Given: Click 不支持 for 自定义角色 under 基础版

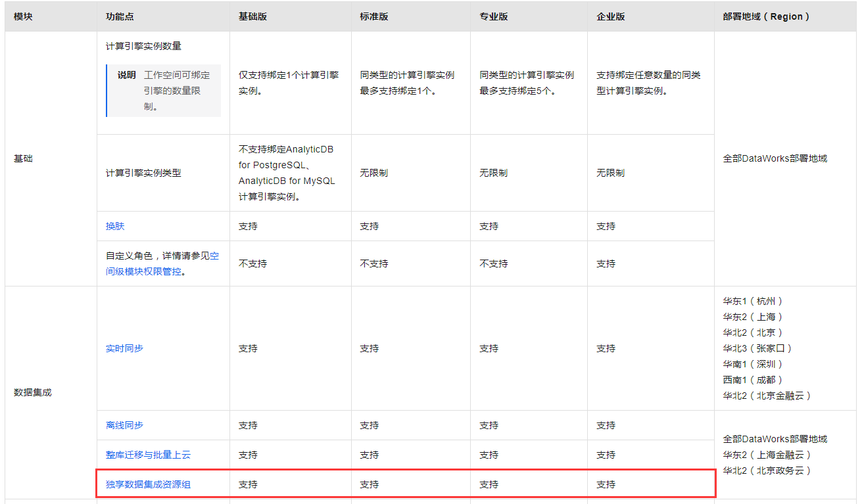Looking at the screenshot, I should pos(252,263).
